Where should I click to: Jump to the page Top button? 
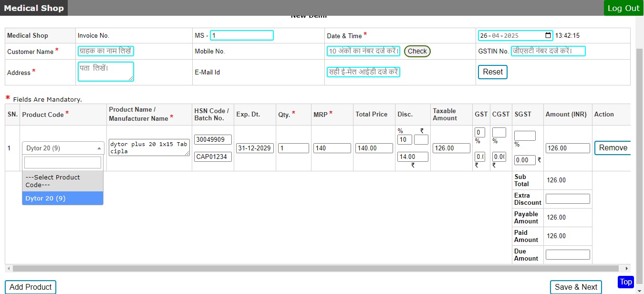[x=626, y=282]
